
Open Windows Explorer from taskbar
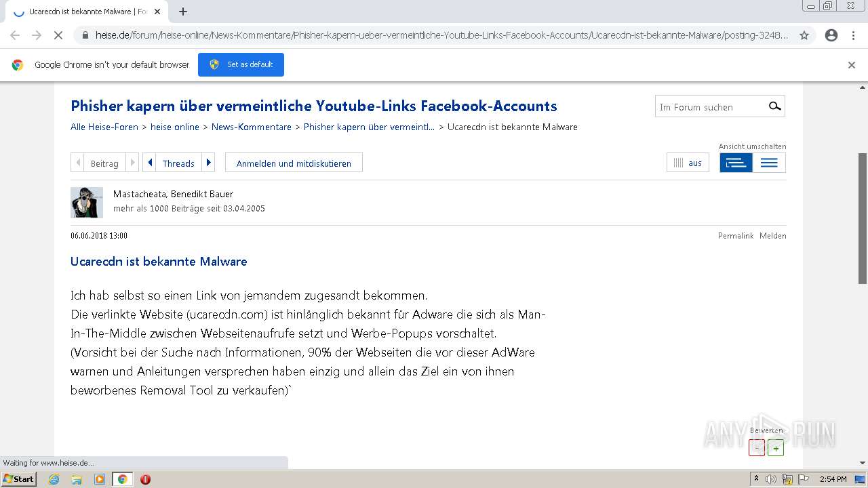pyautogui.click(x=77, y=479)
